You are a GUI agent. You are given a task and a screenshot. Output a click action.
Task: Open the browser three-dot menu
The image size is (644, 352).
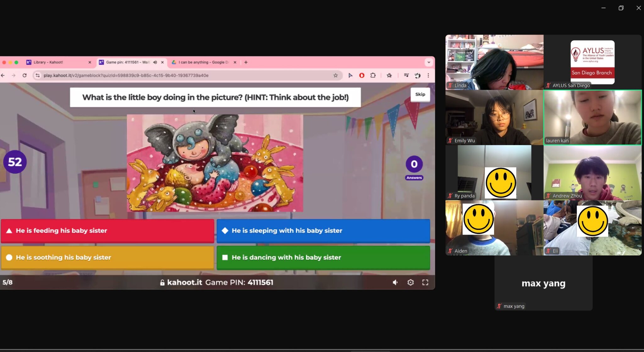pos(428,75)
